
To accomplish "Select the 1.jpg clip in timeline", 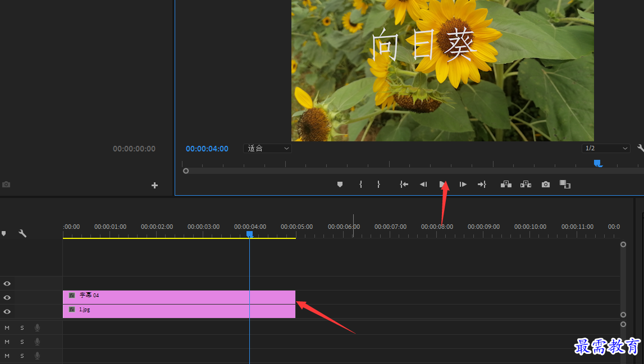I will (179, 311).
